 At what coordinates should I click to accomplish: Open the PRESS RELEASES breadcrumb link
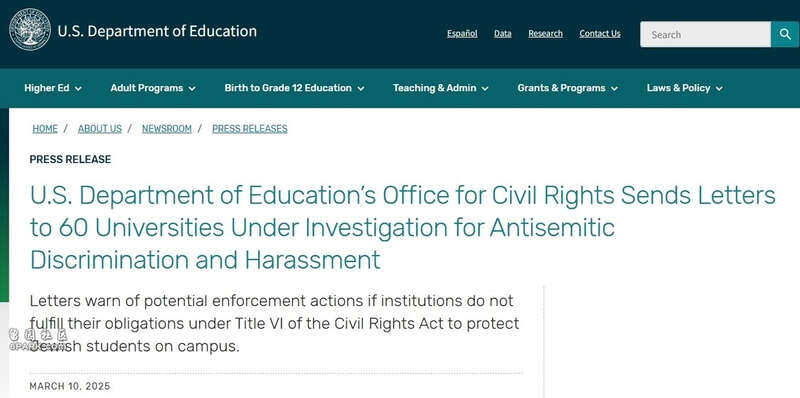pos(250,129)
